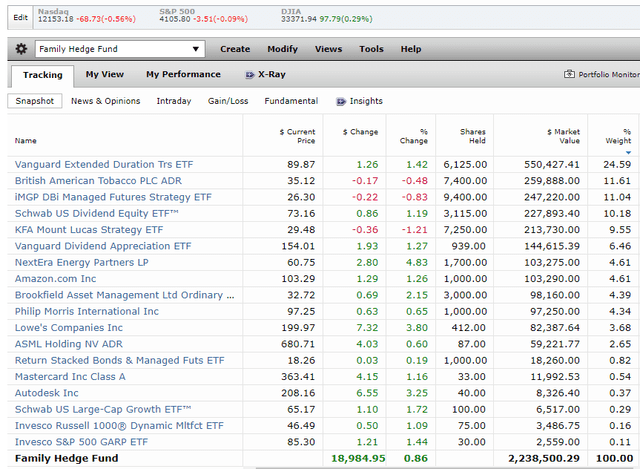Click the Edit market indexes button
The image size is (640, 469).
coord(20,18)
